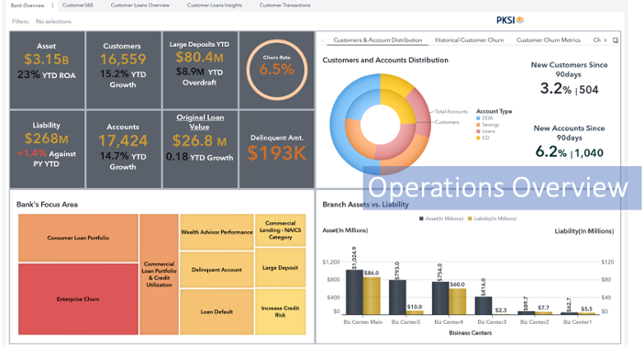
Task: Click the Customers and Accounts Distribution title
Action: tap(385, 60)
